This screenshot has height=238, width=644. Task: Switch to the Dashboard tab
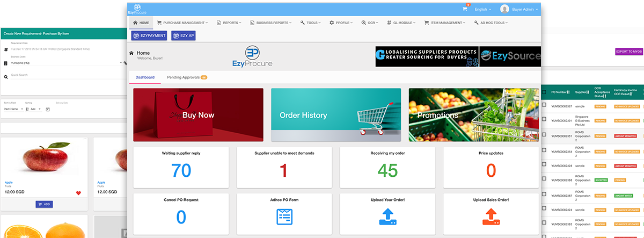pyautogui.click(x=145, y=77)
